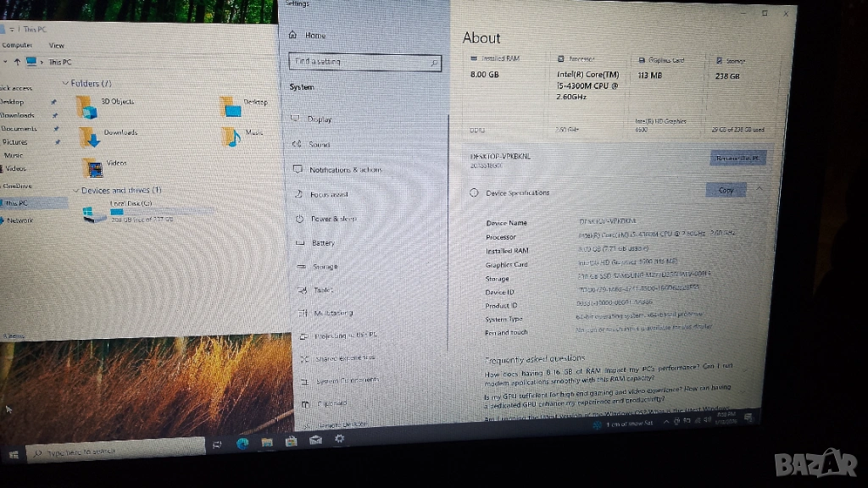
Task: Open Power & sleep settings
Action: tap(333, 219)
